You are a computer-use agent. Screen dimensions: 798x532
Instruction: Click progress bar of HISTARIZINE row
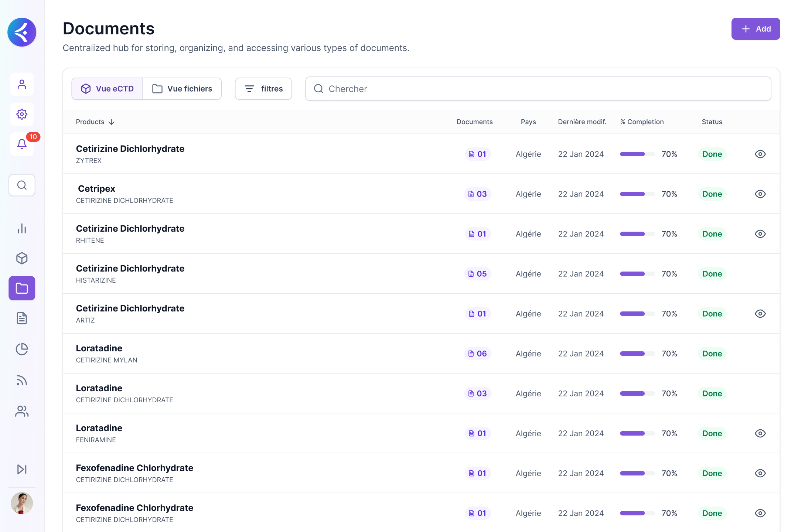637,274
